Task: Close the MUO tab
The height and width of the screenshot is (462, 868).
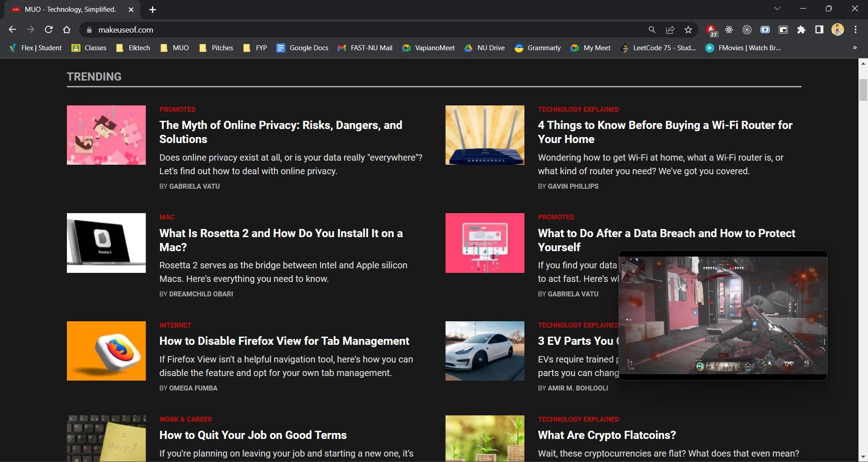Action: tap(131, 10)
